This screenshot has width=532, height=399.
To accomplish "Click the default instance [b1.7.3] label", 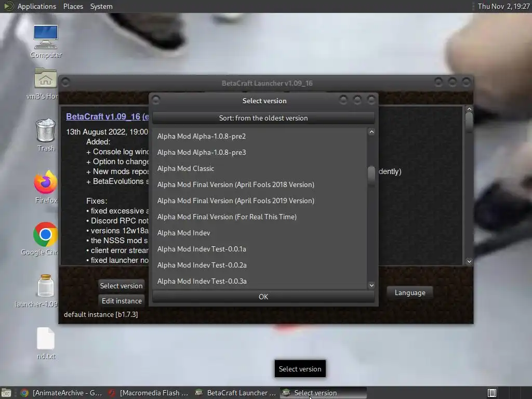I will coord(101,314).
